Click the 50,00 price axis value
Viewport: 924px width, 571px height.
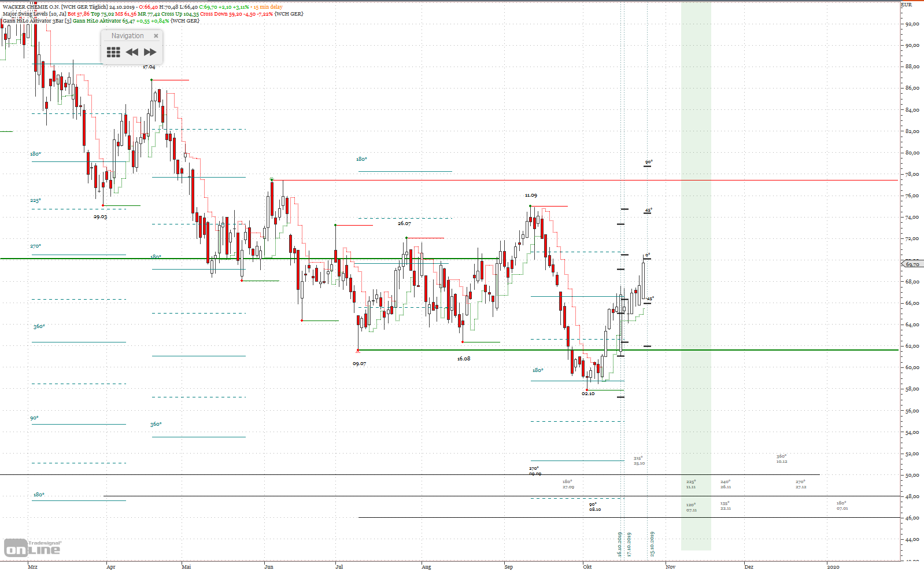[912, 475]
